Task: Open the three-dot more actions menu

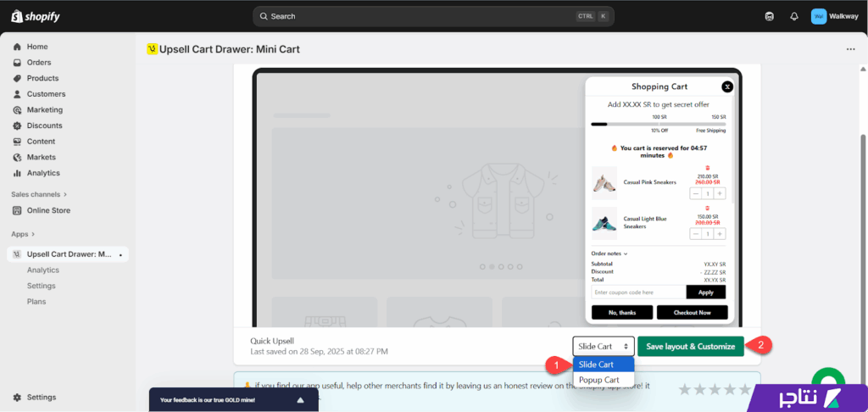Action: pyautogui.click(x=850, y=49)
